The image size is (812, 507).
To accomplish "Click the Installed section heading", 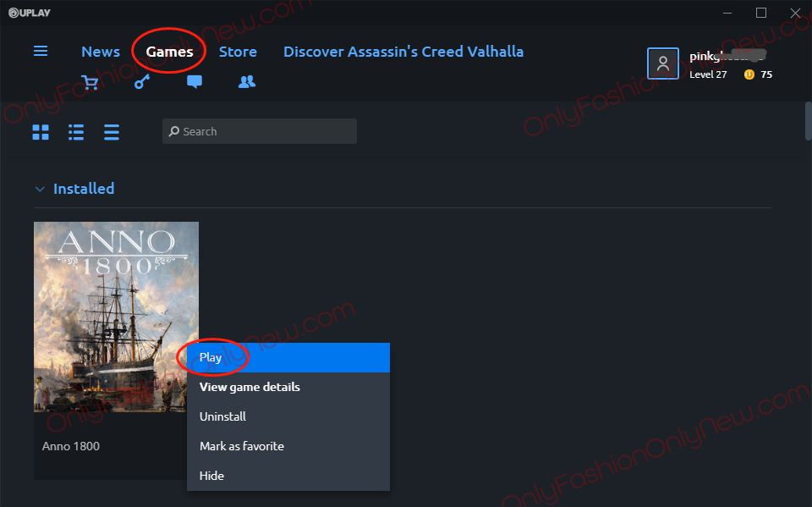I will (x=84, y=189).
